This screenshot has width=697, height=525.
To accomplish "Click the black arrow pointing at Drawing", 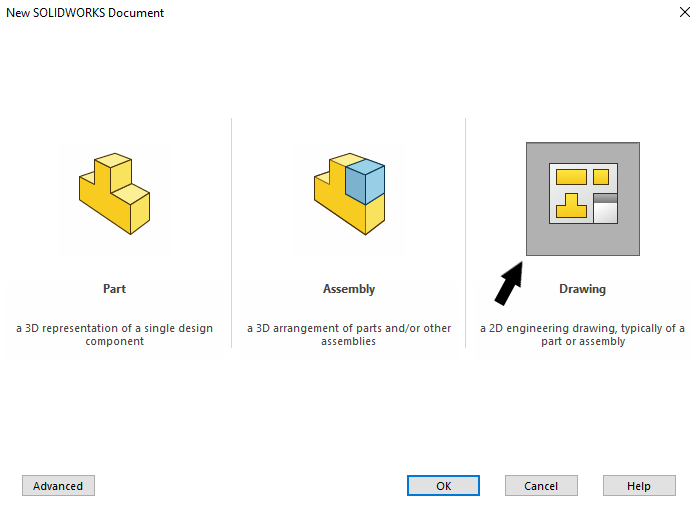I will [508, 280].
